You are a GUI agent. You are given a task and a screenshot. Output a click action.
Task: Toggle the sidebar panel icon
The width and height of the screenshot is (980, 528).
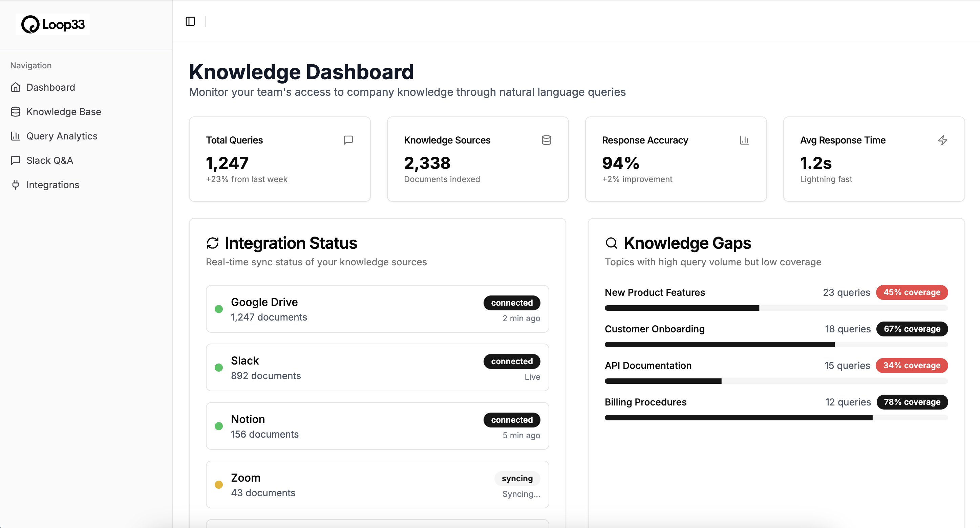point(190,21)
